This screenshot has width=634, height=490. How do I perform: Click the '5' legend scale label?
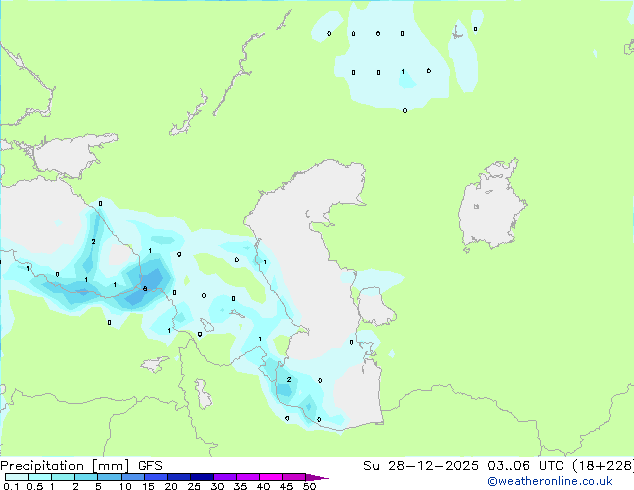(98, 486)
